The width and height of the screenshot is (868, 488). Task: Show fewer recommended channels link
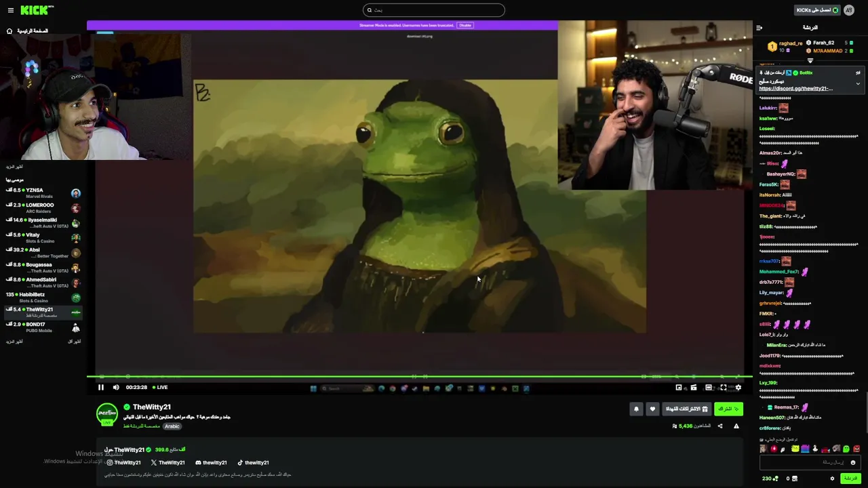[x=75, y=342]
